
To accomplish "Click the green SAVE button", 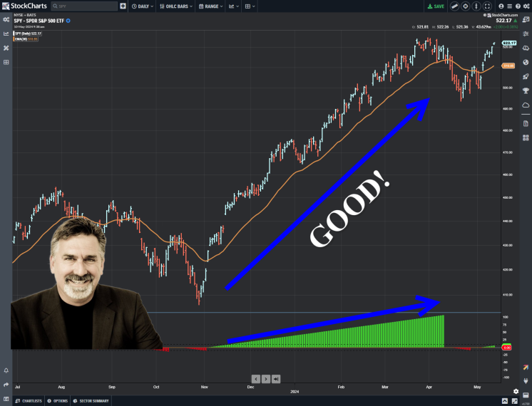I will click(x=436, y=6).
